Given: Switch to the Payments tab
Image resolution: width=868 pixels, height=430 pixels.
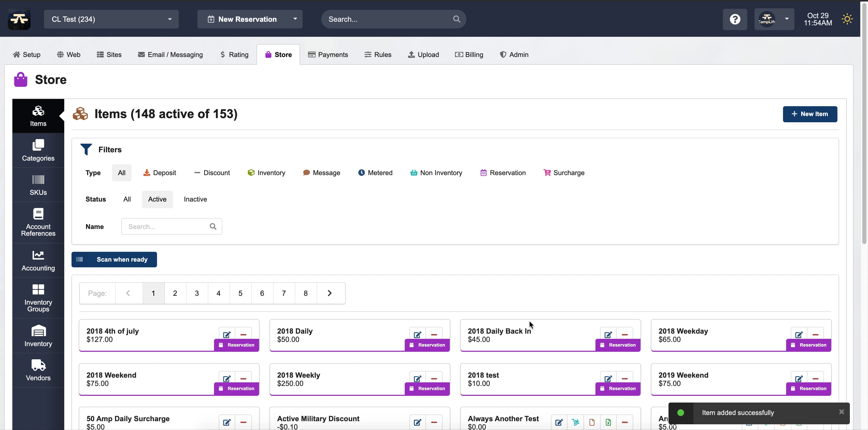Looking at the screenshot, I should [x=328, y=55].
